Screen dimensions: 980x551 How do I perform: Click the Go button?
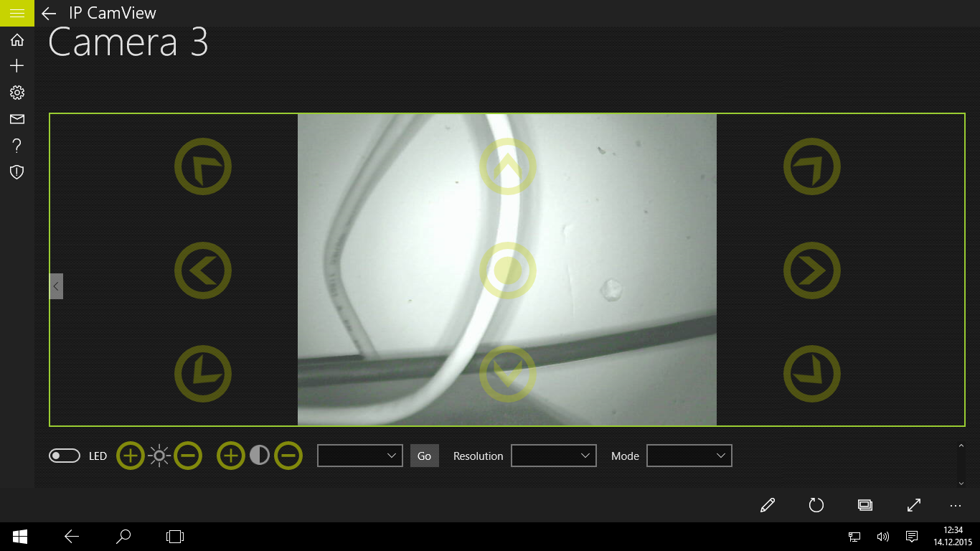[x=424, y=456]
